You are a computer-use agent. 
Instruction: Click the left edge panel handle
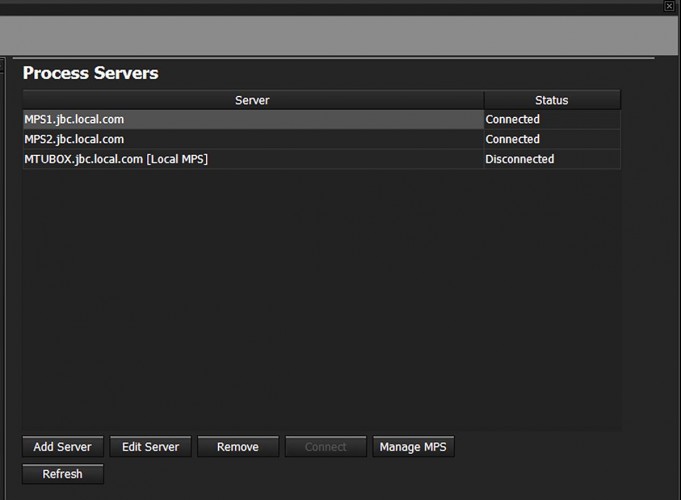(2, 66)
